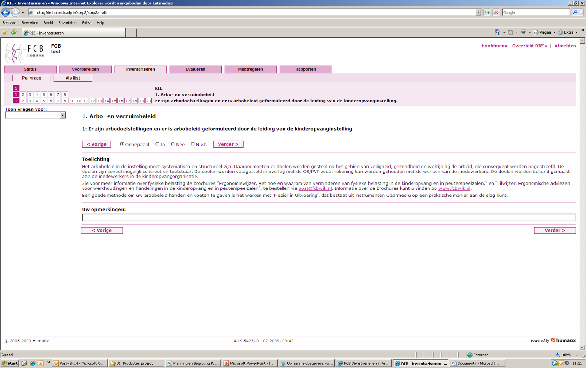Click the page scrollbar down arrow

coord(583,347)
